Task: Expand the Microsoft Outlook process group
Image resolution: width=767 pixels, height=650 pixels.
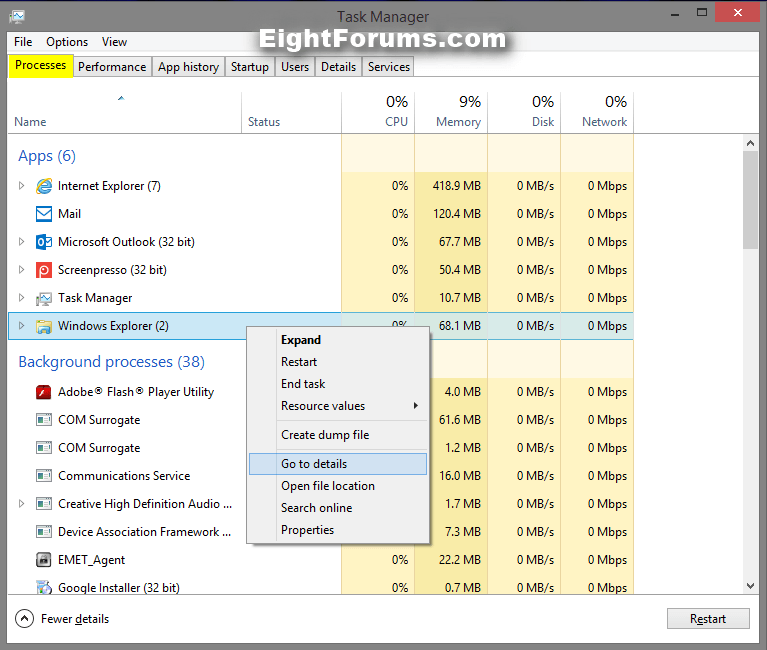Action: (21, 242)
